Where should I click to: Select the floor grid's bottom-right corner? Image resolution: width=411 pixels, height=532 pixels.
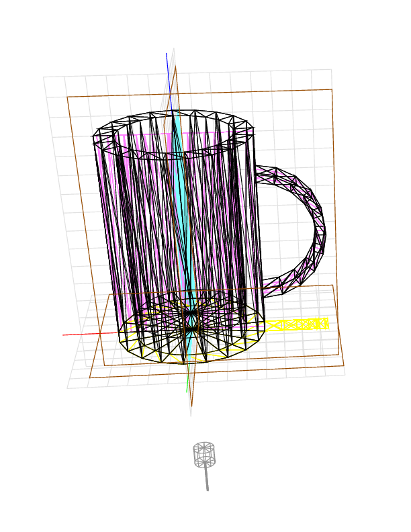point(345,374)
